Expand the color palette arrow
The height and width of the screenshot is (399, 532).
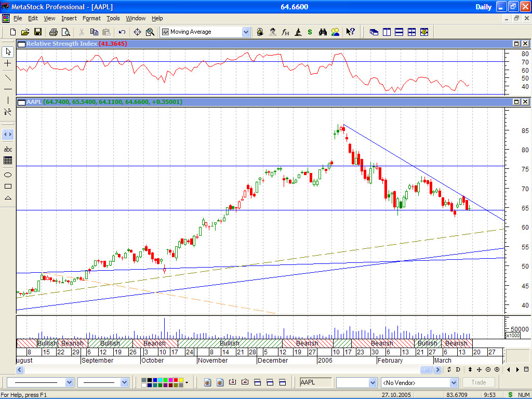click(x=187, y=383)
